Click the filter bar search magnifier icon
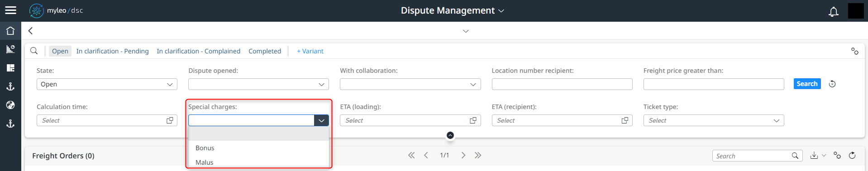 click(34, 51)
